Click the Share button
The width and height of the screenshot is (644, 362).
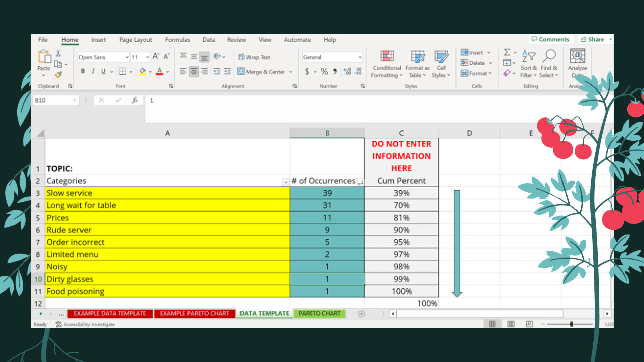tap(593, 39)
